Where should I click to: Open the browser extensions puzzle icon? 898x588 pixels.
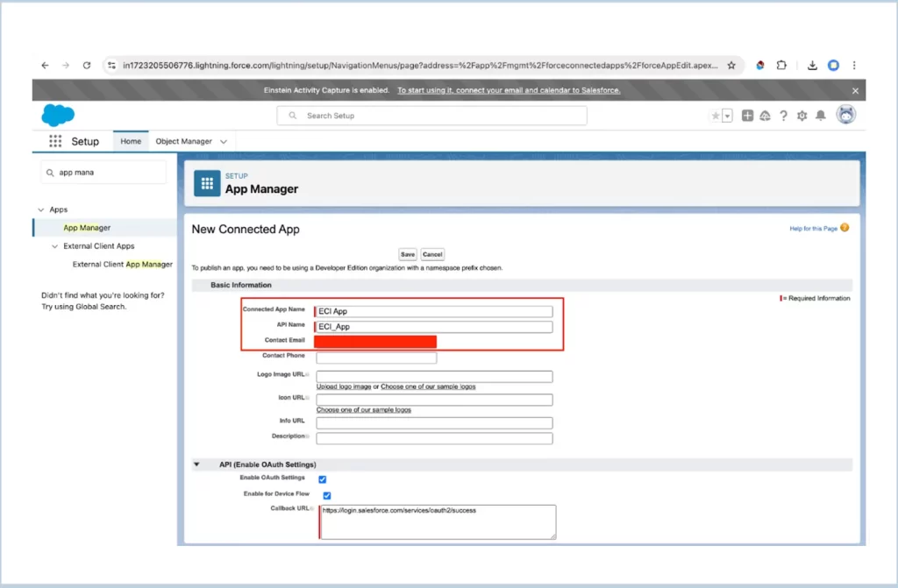click(781, 65)
